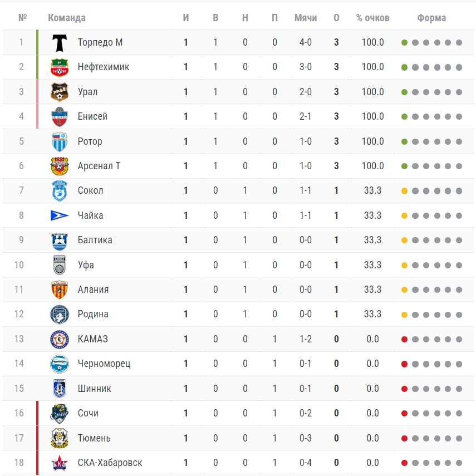Sort table by the Мячи column header
Viewport: 476px width, 476px height.
click(306, 18)
